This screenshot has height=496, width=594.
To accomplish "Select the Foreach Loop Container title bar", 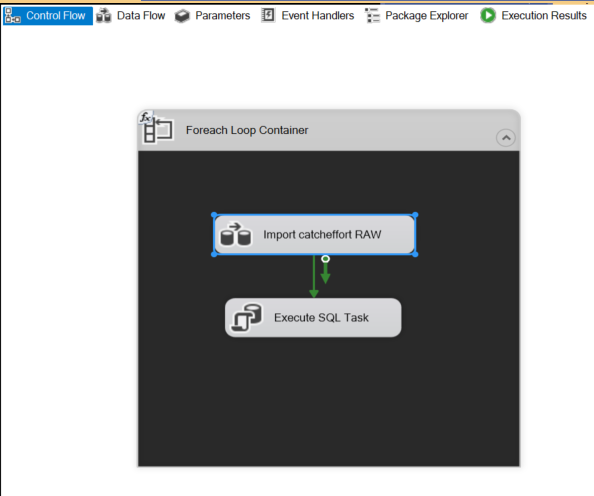I will click(329, 130).
